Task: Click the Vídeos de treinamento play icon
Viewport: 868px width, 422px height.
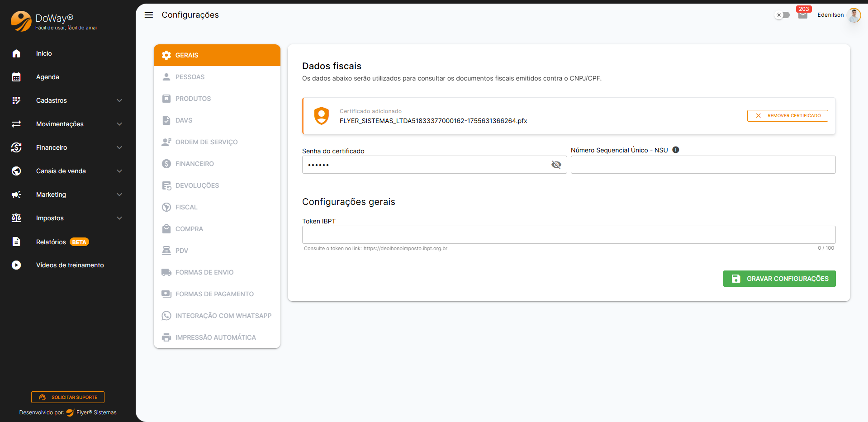Action: coord(16,265)
